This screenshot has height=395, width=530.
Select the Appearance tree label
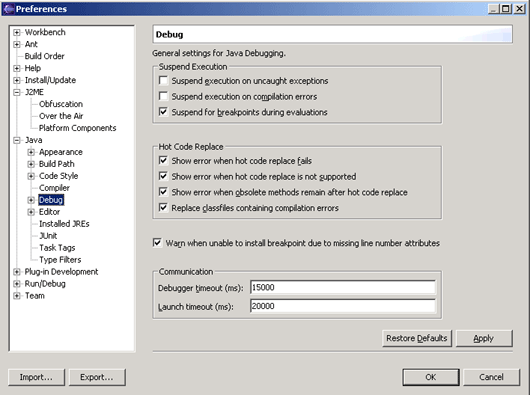pos(61,152)
